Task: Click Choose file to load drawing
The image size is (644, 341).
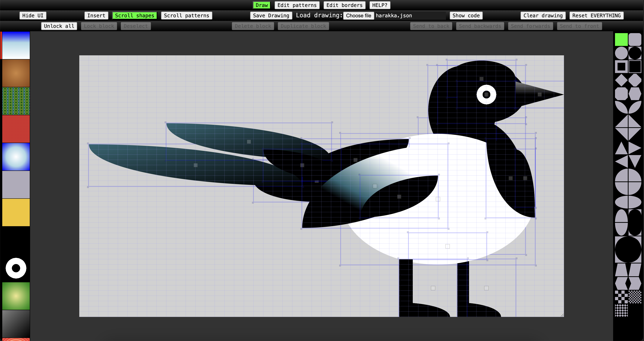Action: [x=358, y=15]
